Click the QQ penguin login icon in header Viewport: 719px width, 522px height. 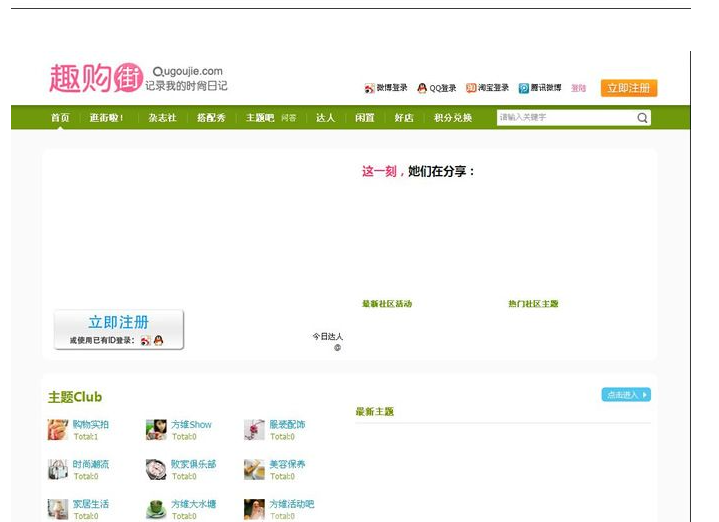coord(422,88)
